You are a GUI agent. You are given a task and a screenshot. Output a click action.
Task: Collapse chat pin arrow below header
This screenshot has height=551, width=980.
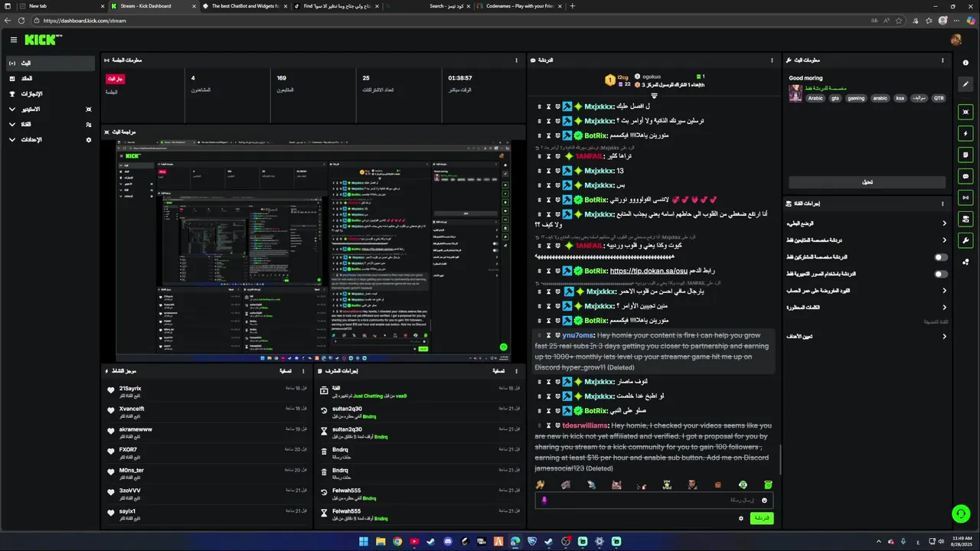pyautogui.click(x=654, y=96)
